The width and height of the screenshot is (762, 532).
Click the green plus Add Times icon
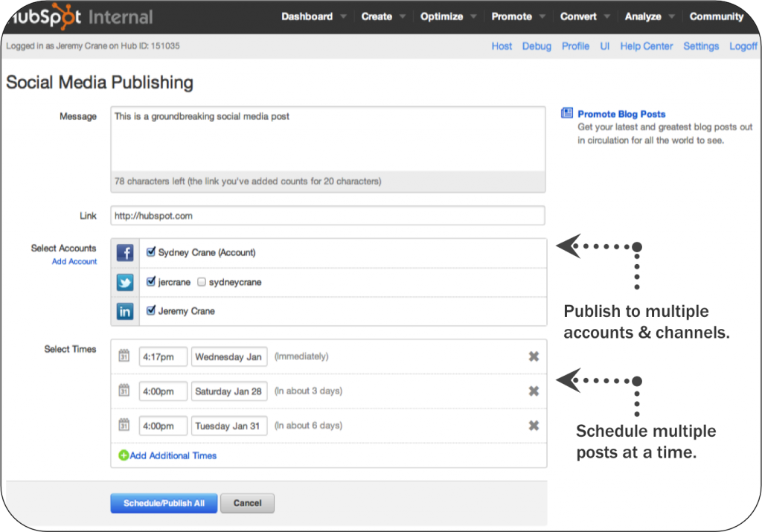coord(124,455)
